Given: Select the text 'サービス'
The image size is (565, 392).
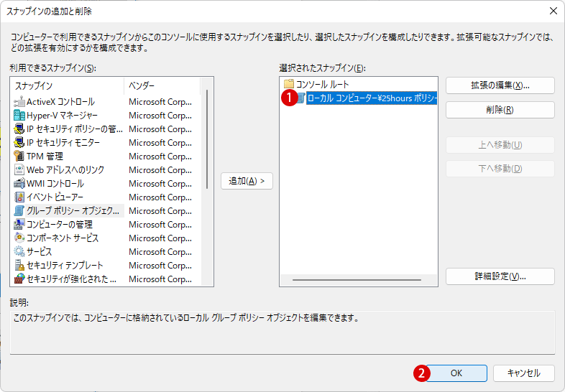Looking at the screenshot, I should pyautogui.click(x=39, y=251).
